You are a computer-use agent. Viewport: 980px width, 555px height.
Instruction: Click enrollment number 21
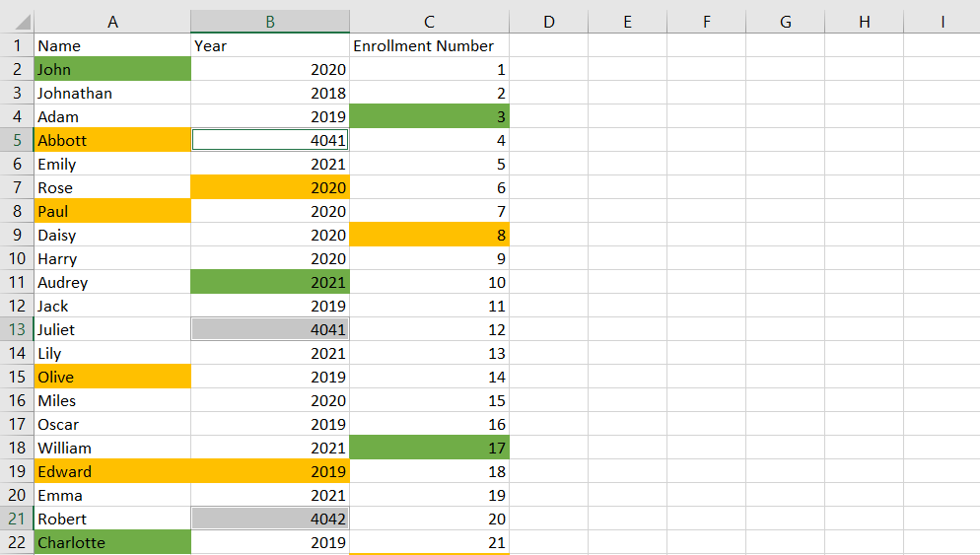click(430, 542)
